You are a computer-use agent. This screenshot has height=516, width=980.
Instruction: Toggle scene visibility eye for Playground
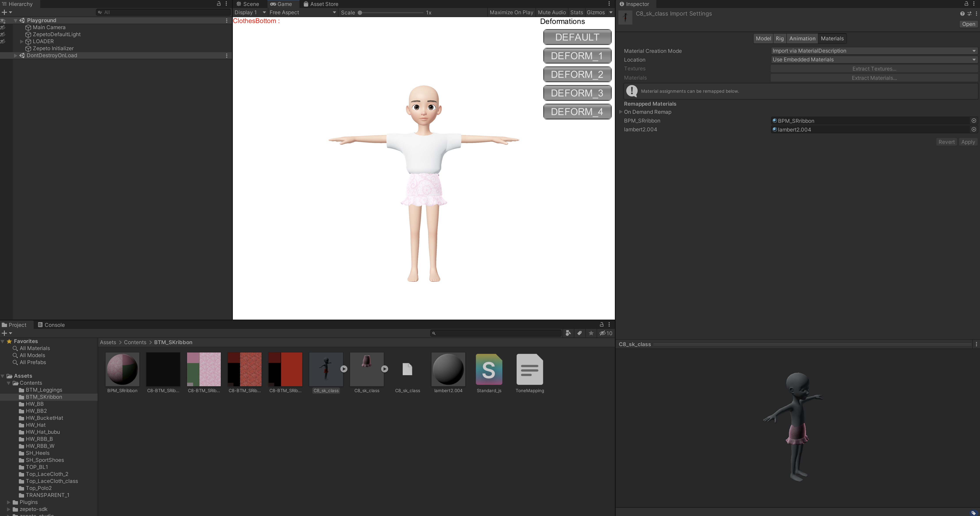3,21
